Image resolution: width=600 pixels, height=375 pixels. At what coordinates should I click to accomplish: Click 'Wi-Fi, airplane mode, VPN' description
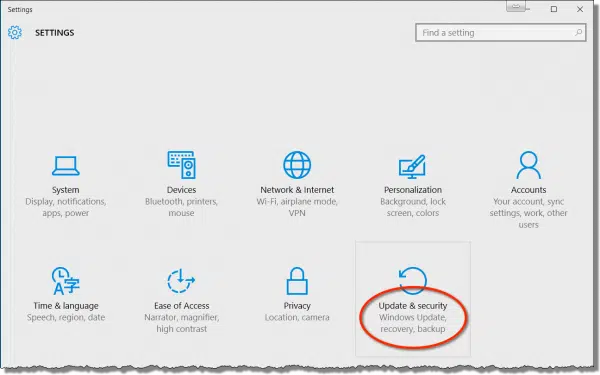click(297, 207)
